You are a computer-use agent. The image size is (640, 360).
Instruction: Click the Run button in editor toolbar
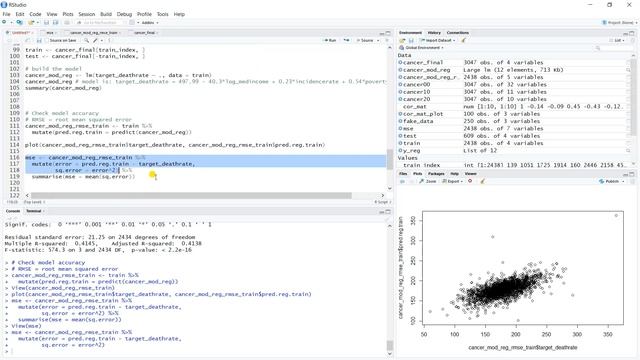(x=330, y=40)
